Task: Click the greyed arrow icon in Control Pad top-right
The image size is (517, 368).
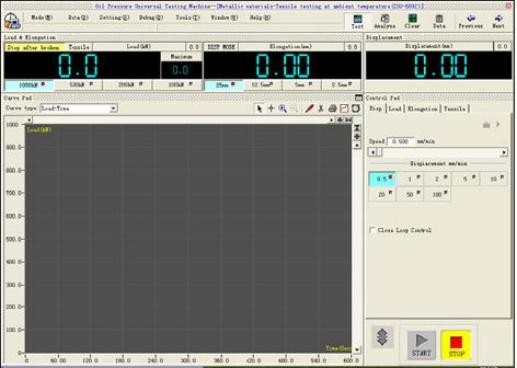Action: point(498,124)
